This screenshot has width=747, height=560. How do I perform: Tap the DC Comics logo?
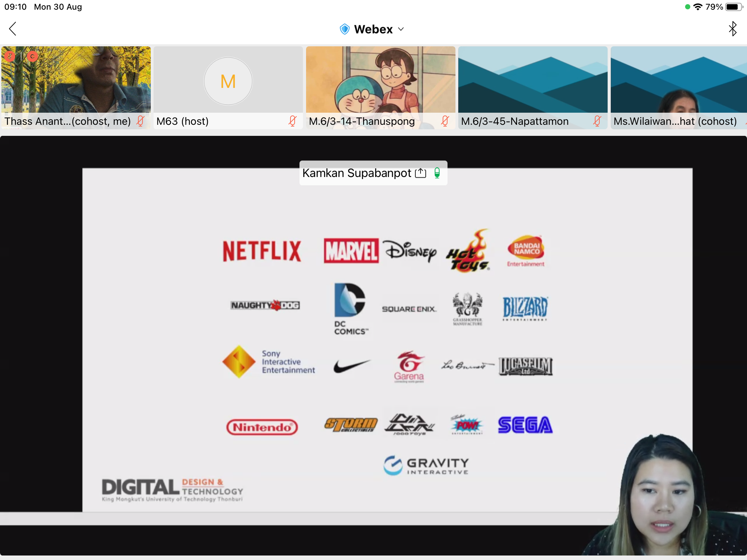click(x=351, y=309)
